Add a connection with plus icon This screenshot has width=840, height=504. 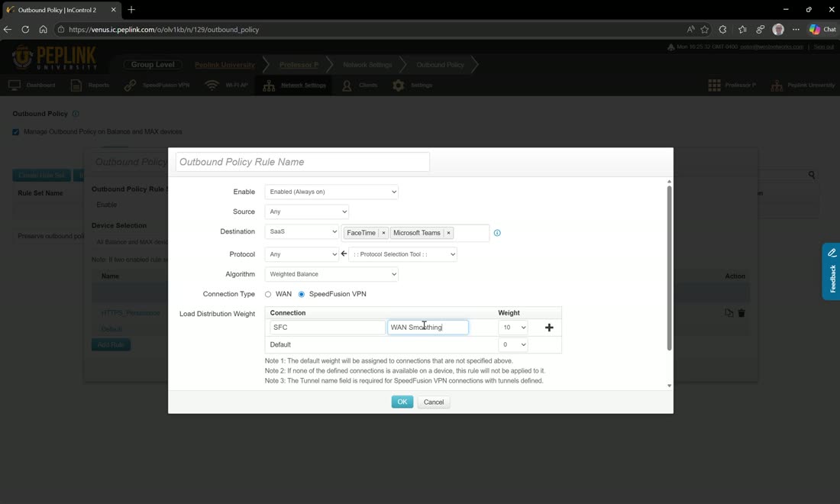549,328
